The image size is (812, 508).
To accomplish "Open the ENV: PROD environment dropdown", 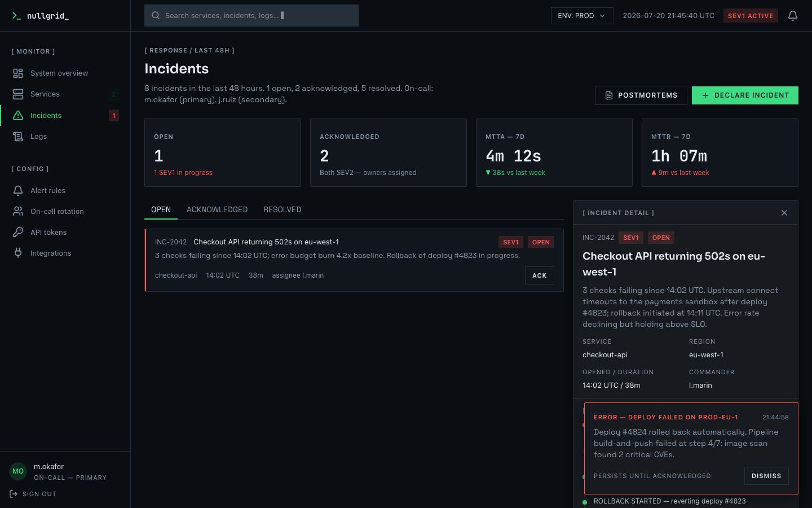I will [582, 16].
